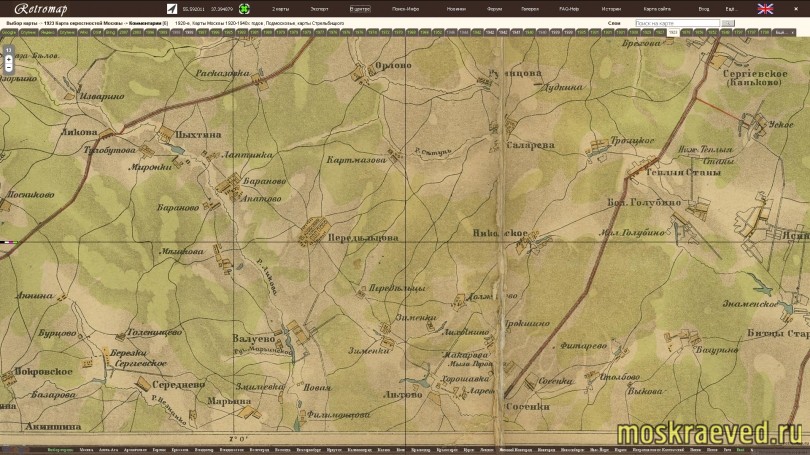Open the Слои layers control
810x455 pixels.
[x=614, y=23]
